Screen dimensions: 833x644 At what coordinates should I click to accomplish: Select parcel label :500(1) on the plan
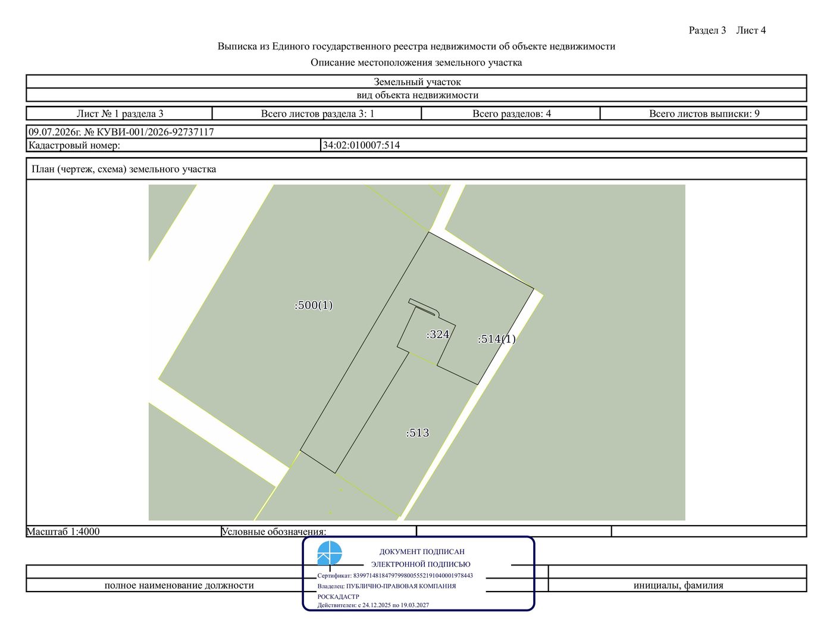[x=314, y=305]
